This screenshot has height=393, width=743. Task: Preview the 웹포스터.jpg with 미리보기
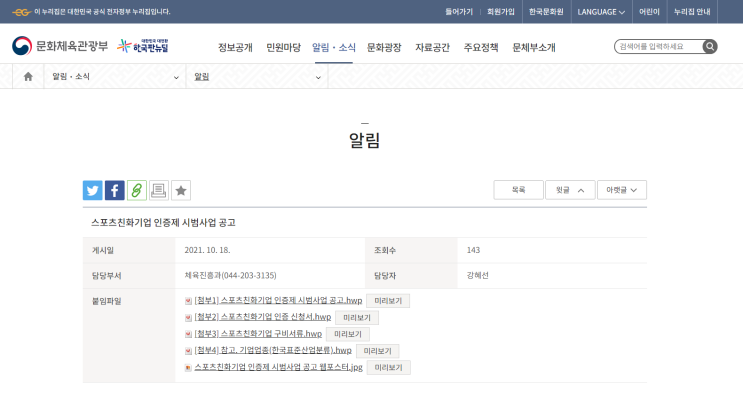(x=389, y=368)
